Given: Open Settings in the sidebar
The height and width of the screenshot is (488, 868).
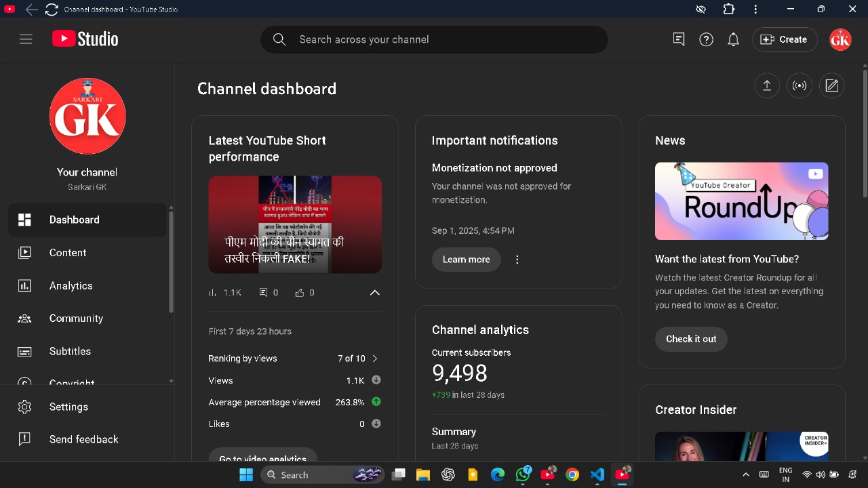Looking at the screenshot, I should [87, 407].
